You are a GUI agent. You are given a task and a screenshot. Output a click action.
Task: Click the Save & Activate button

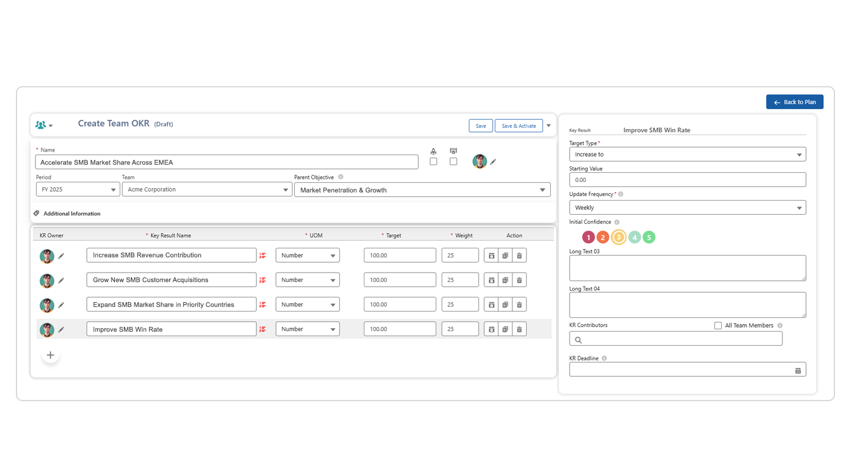pos(518,126)
